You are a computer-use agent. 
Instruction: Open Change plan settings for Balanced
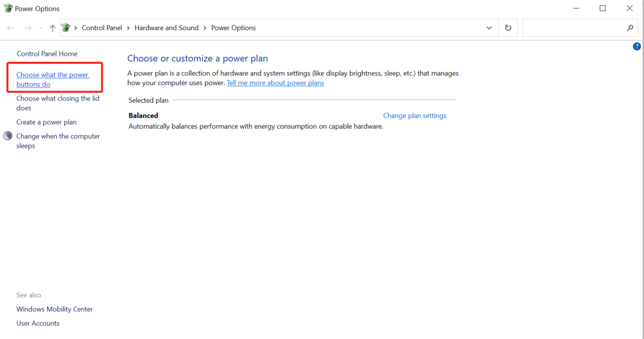(x=415, y=115)
